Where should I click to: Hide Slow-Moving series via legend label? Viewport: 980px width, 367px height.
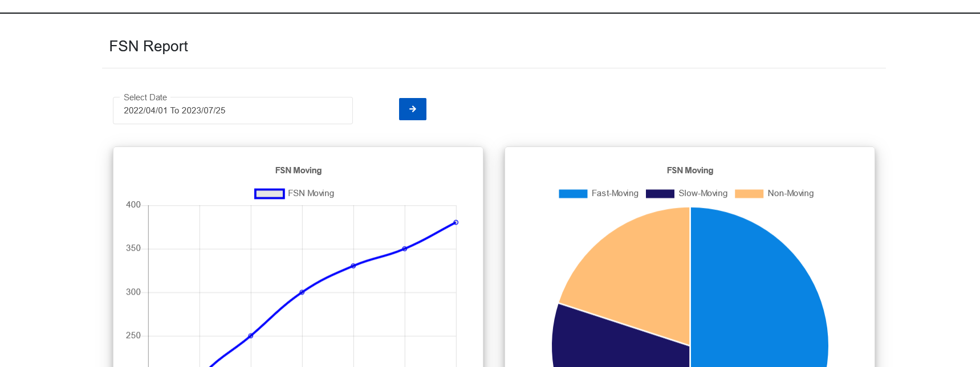click(702, 194)
